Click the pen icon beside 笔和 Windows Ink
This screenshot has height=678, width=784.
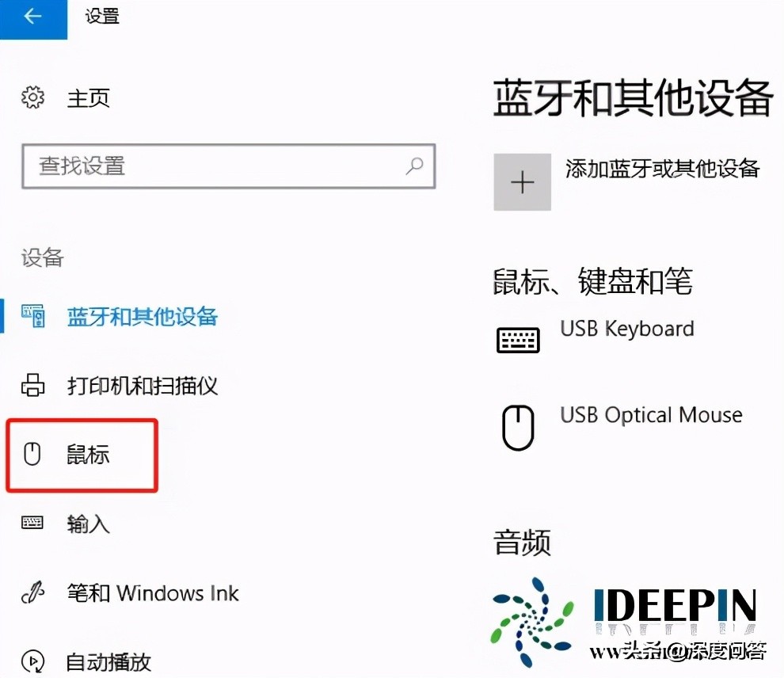tap(33, 592)
